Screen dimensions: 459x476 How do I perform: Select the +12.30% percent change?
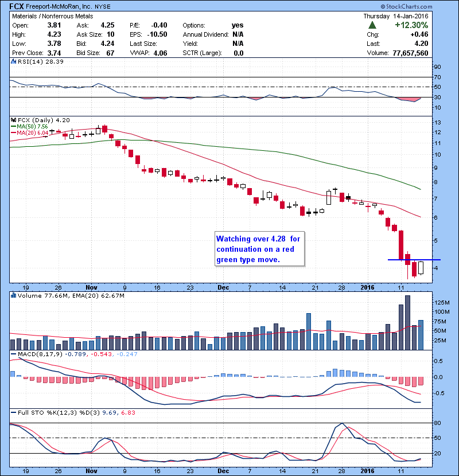point(411,25)
